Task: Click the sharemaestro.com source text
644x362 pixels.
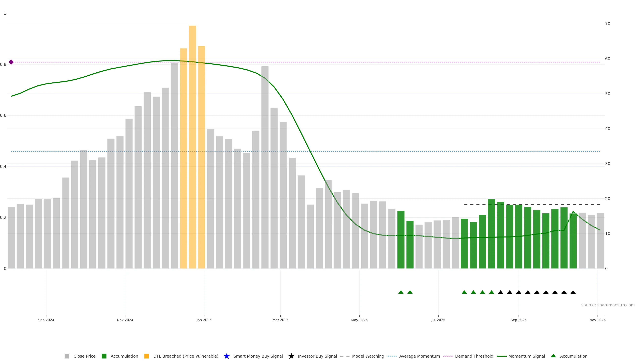Action: click(x=608, y=305)
